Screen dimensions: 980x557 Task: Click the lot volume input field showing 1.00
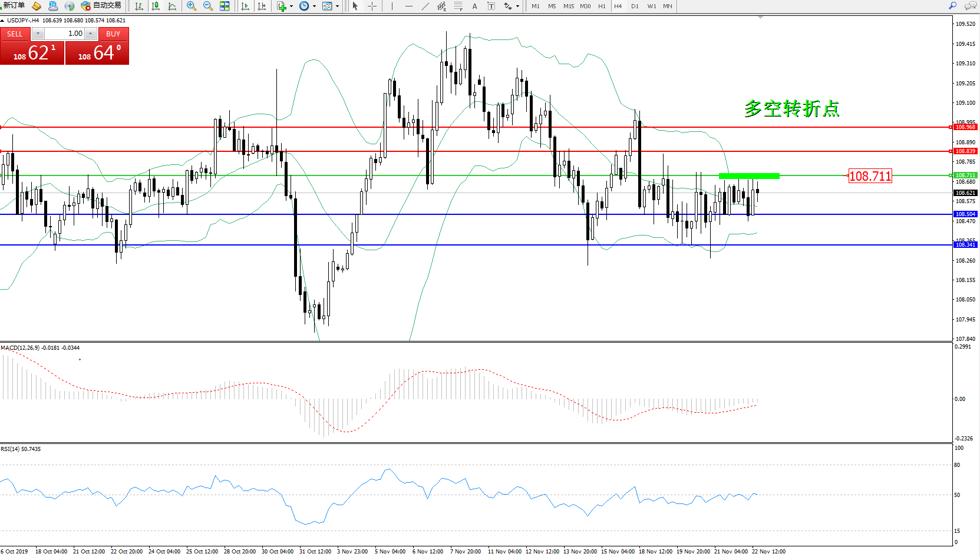coord(65,34)
